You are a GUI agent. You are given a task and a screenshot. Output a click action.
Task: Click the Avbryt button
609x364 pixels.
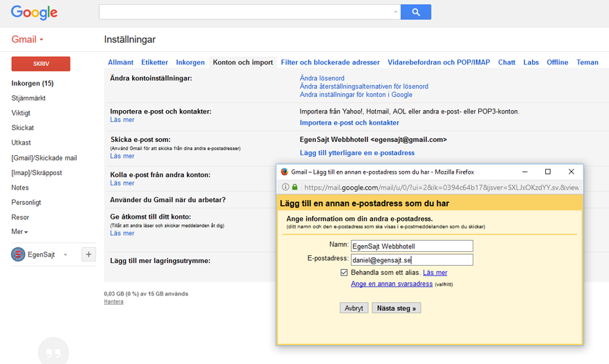point(354,308)
